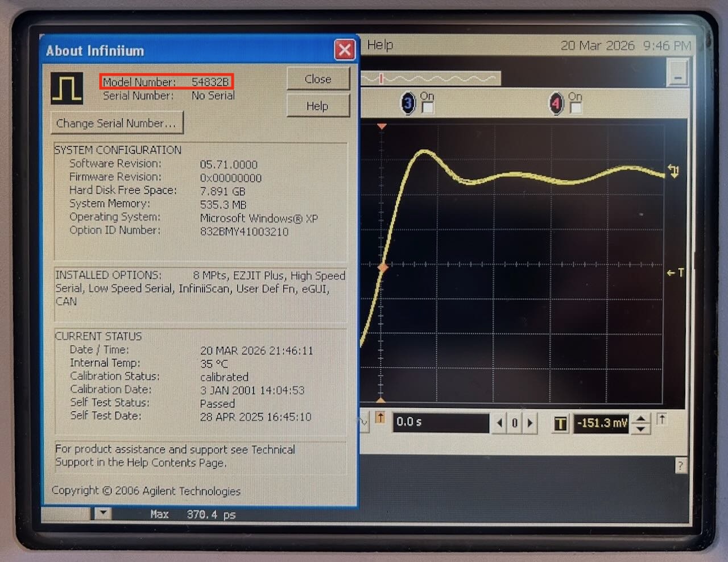Click the left arrow to decrease horizontal position

[499, 423]
